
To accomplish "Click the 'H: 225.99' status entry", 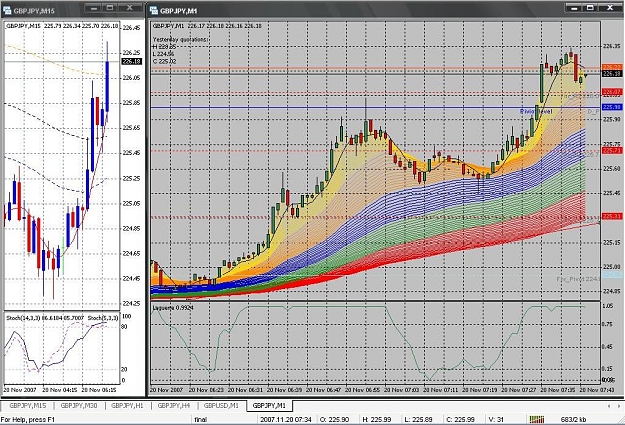I will [x=377, y=419].
